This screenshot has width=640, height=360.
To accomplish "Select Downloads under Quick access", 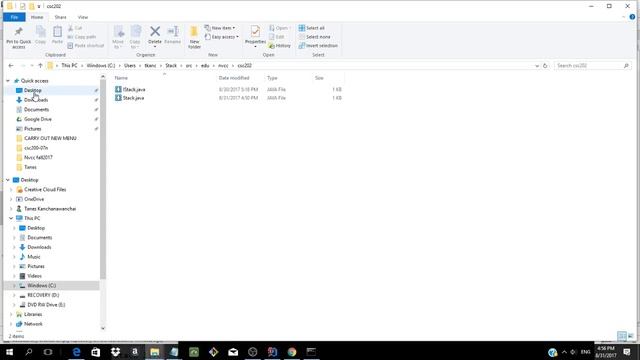I will tap(36, 100).
